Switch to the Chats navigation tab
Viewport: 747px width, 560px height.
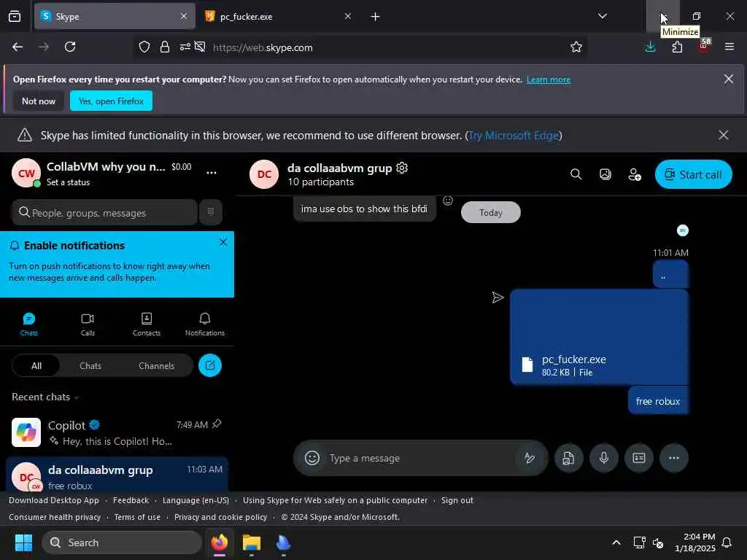[29, 324]
